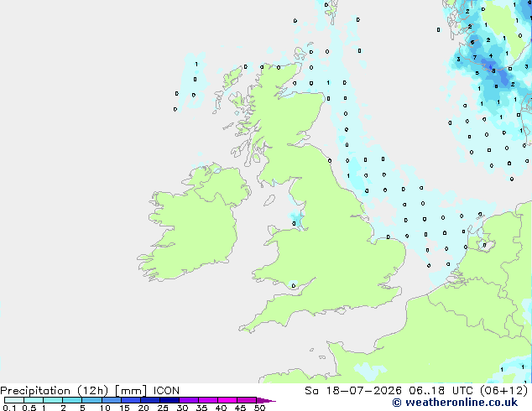This screenshot has width=532, height=411.
Task: Click the 0.1–0.5 mm lightest legend swatch
Action: 14,400
